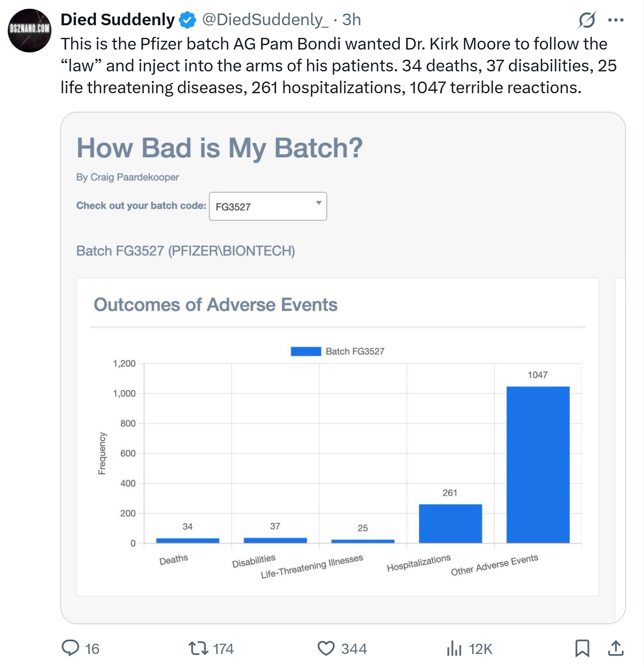The height and width of the screenshot is (668, 644).
Task: Open the three-dot more options menu
Action: (x=616, y=20)
